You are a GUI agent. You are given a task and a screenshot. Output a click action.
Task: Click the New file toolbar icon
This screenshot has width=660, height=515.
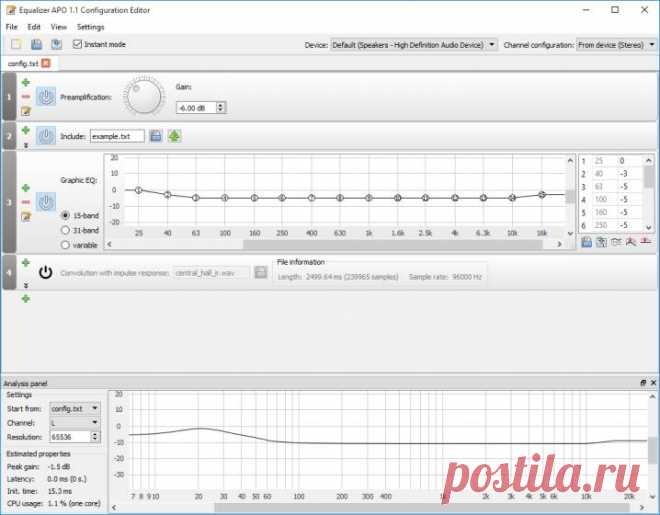click(16, 44)
